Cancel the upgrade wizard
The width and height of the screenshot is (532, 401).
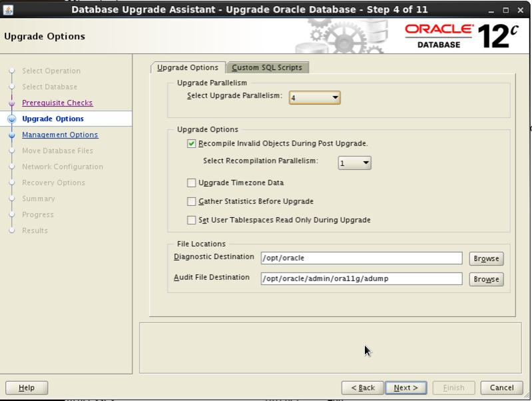tap(501, 388)
